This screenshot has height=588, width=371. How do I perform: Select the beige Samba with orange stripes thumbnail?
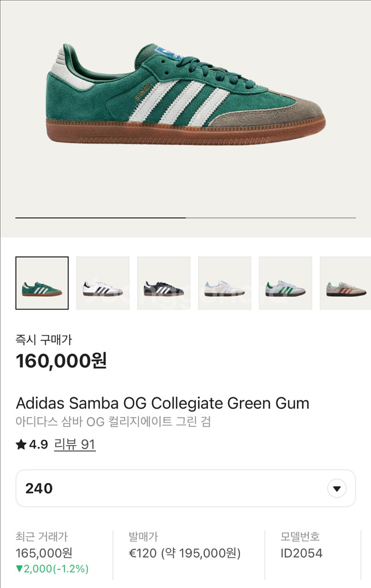[345, 283]
